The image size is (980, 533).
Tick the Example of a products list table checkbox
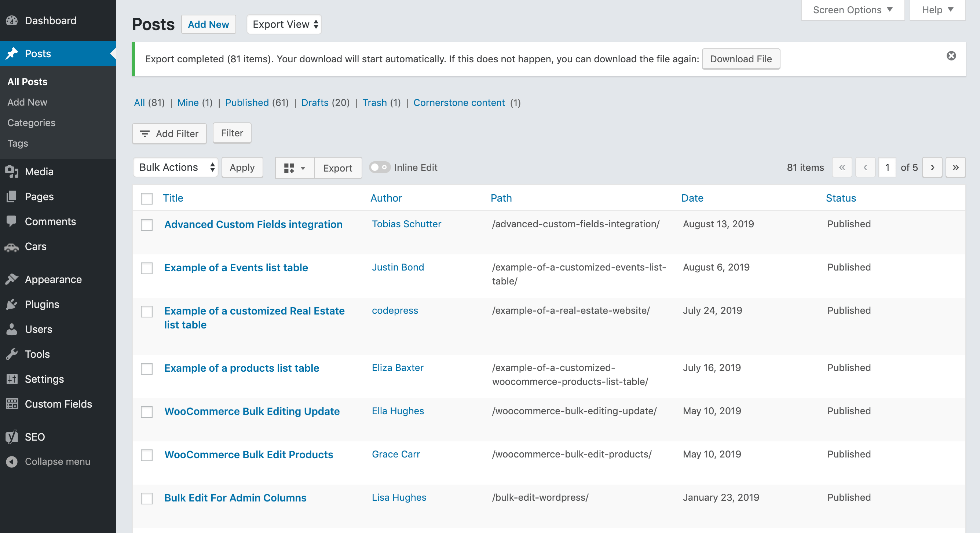(x=146, y=368)
